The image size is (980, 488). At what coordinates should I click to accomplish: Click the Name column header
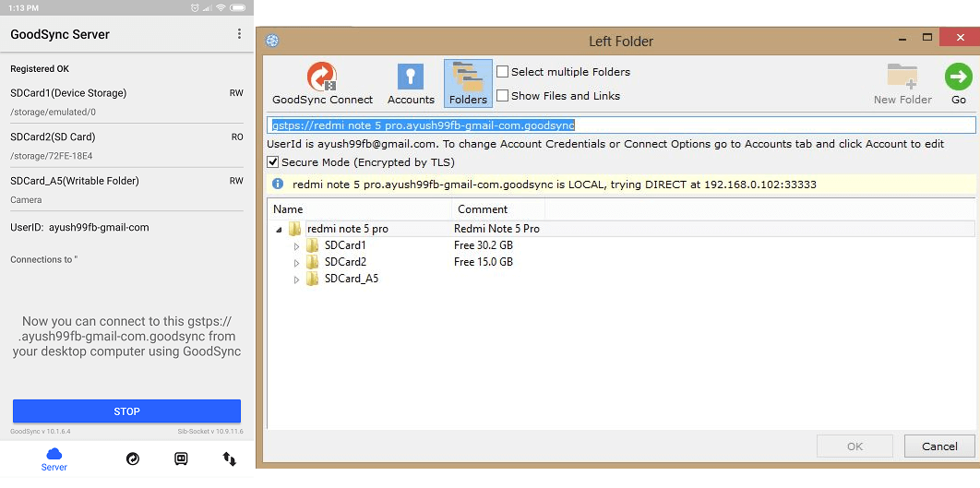[x=359, y=209]
